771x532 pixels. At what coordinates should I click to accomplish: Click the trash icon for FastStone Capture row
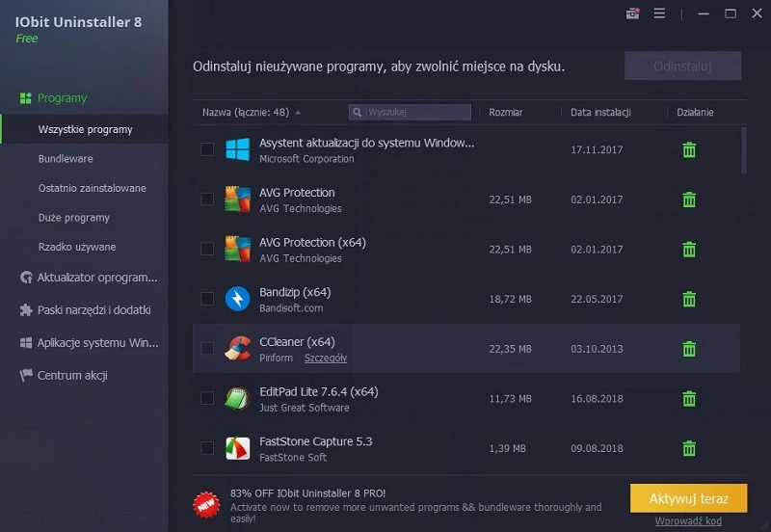point(689,448)
